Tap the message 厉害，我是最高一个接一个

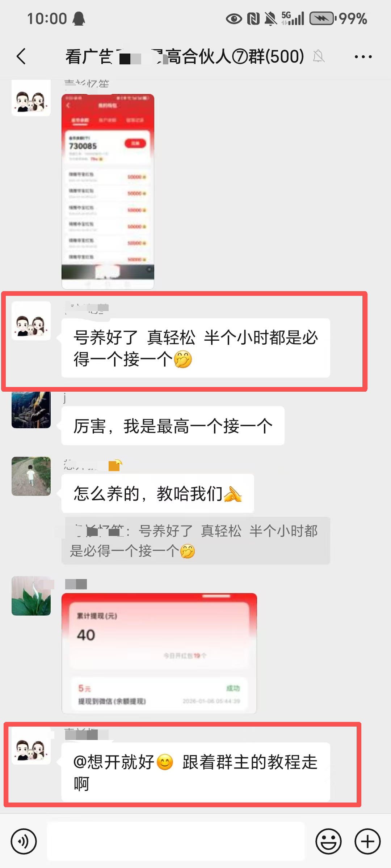pos(173,426)
